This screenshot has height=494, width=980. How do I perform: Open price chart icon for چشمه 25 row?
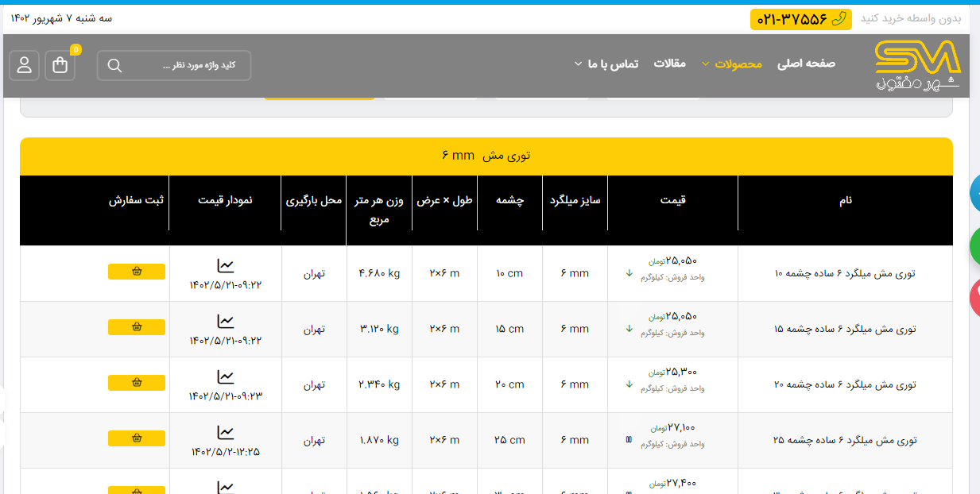226,432
